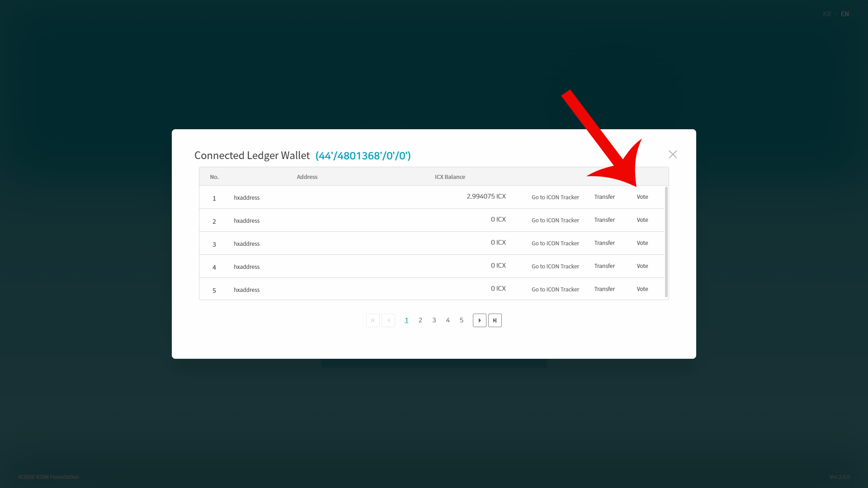Click the wallet list vertical scrollbar

[666, 242]
